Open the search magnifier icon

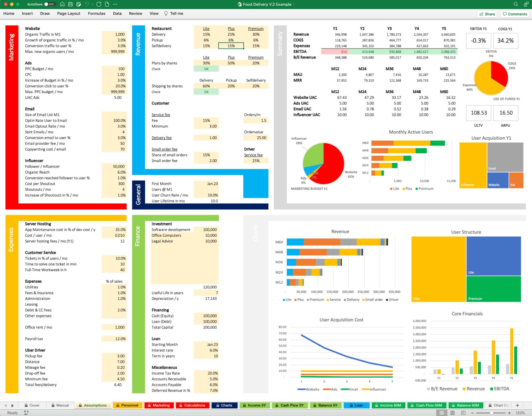pyautogui.click(x=516, y=4)
